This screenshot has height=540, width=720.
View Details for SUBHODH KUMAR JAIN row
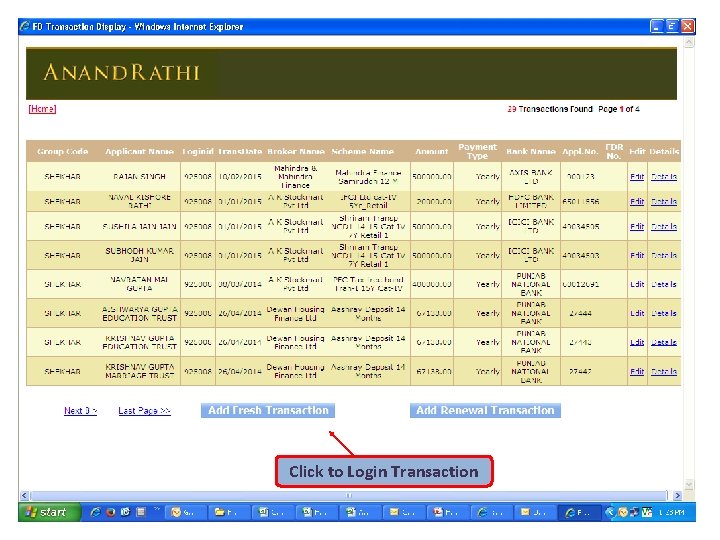(664, 255)
